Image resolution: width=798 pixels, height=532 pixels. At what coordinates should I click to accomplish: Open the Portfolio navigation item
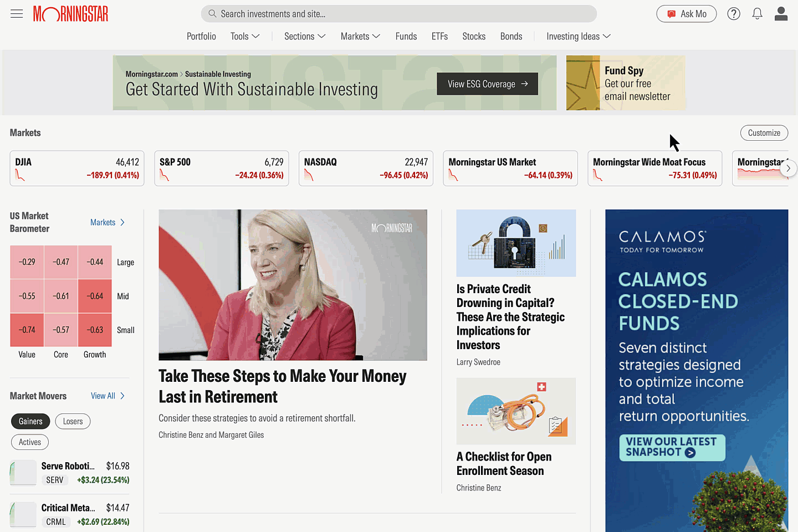[201, 36]
